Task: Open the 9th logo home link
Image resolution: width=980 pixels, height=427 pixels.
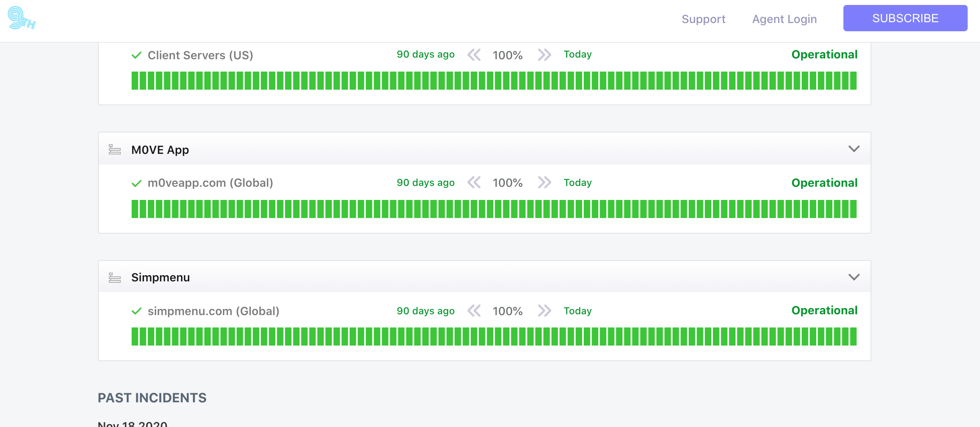Action: (x=22, y=18)
